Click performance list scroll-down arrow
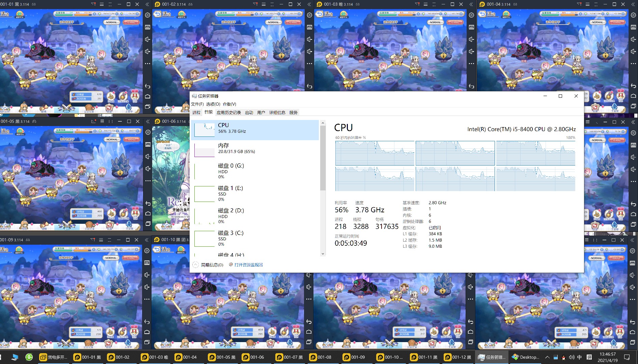Viewport: 638px width, 364px height. point(323,253)
